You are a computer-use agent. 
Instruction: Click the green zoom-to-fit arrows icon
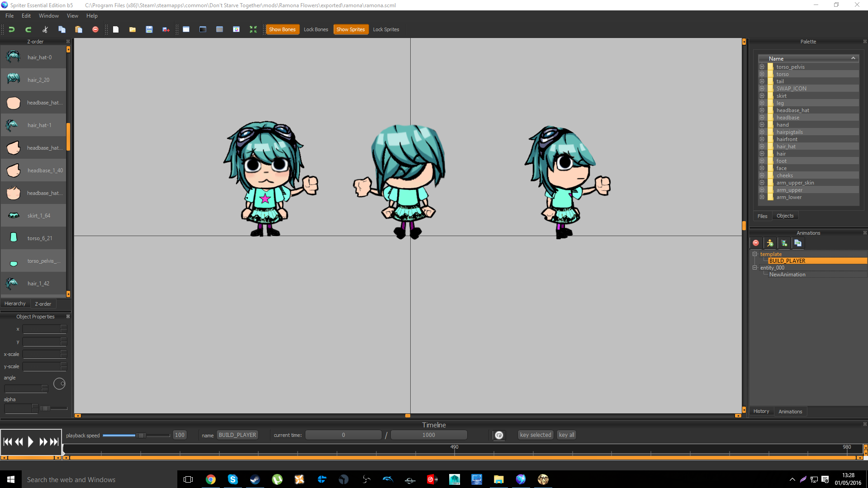(x=253, y=29)
